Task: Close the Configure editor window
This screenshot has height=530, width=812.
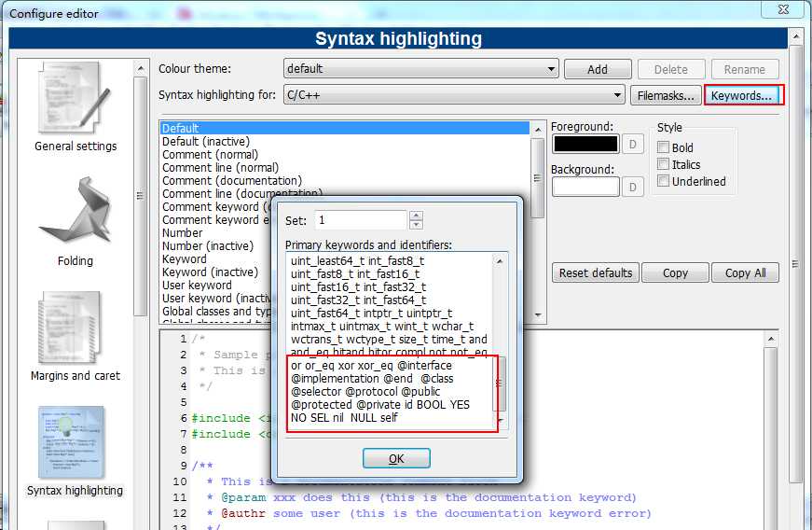Action: pyautogui.click(x=783, y=9)
